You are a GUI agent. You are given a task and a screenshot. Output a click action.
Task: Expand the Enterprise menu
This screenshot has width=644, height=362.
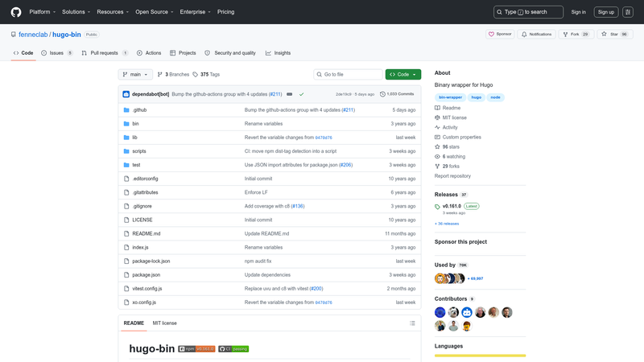pos(195,12)
